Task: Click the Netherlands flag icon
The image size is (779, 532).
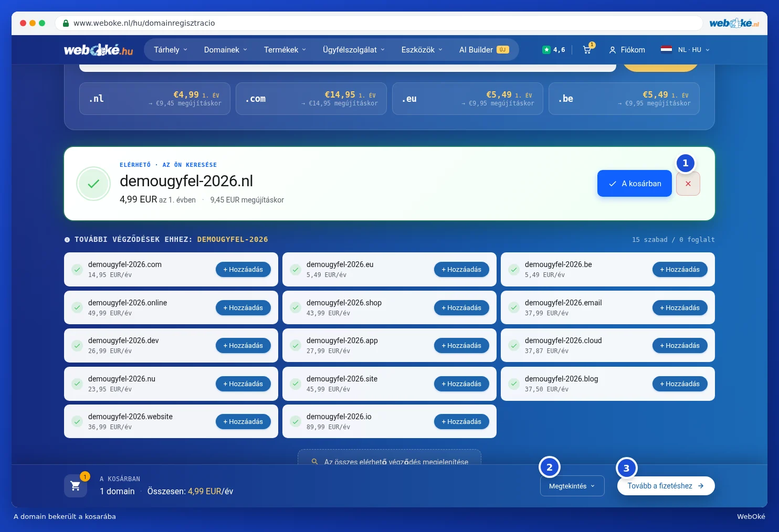Action: click(x=666, y=50)
